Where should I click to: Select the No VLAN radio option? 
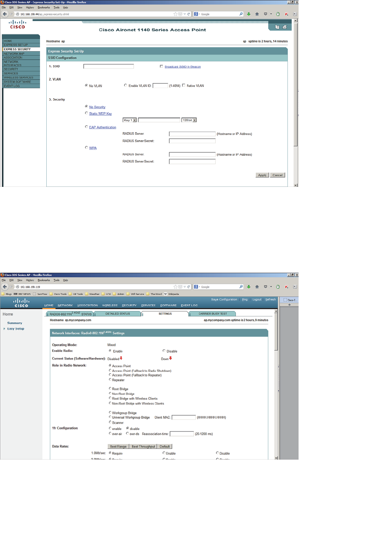coord(86,85)
